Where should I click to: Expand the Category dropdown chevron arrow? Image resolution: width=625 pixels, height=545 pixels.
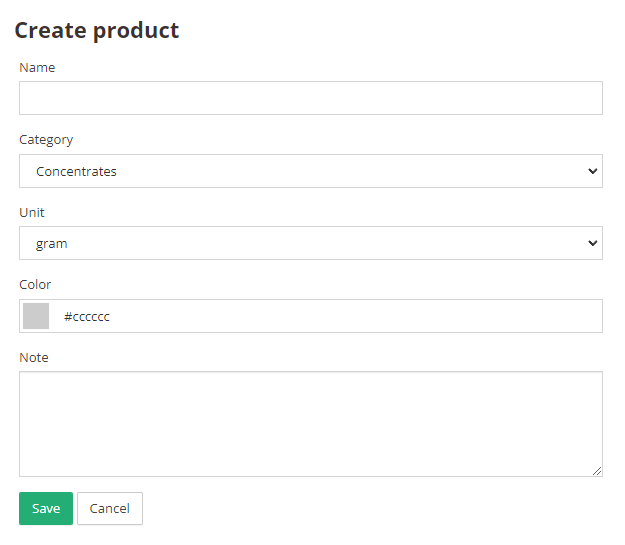pyautogui.click(x=593, y=171)
